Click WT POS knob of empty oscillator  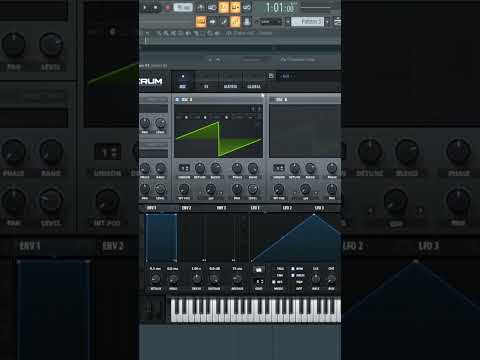coord(279,189)
